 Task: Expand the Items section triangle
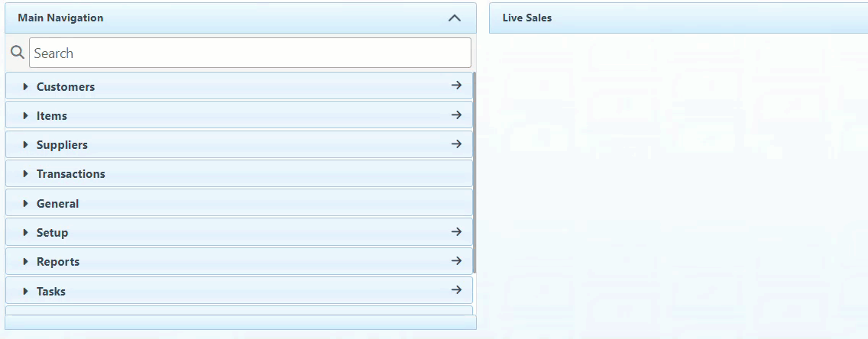pos(25,116)
